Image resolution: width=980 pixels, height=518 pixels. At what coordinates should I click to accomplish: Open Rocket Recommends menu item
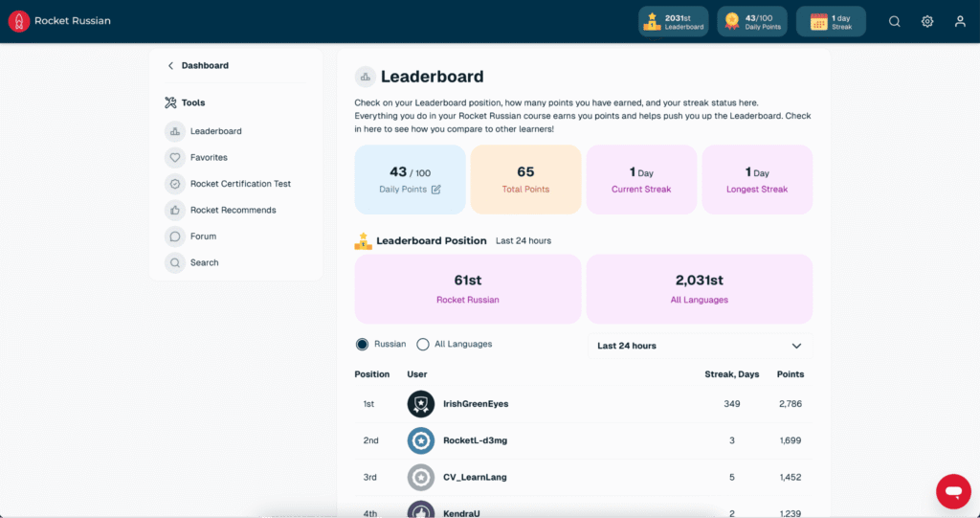pos(234,211)
